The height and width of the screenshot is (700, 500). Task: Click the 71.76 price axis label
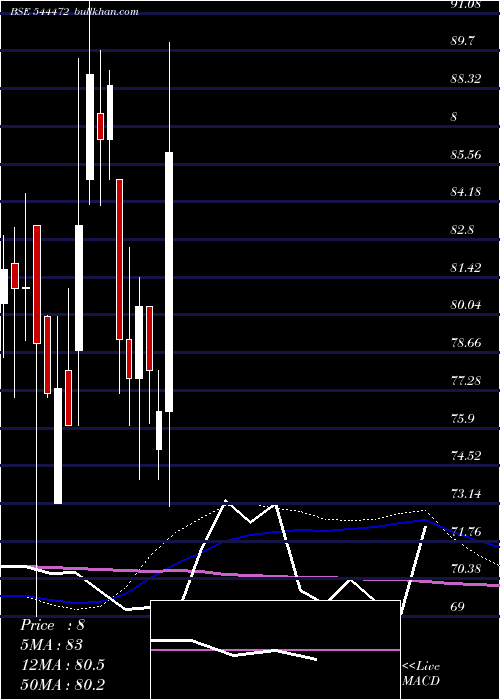coord(466,532)
